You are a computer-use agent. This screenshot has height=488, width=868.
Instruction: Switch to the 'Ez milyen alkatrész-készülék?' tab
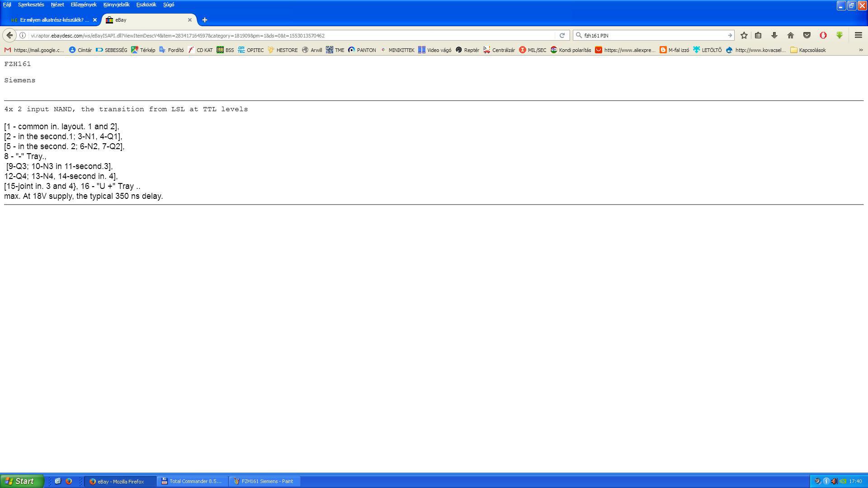(x=51, y=20)
